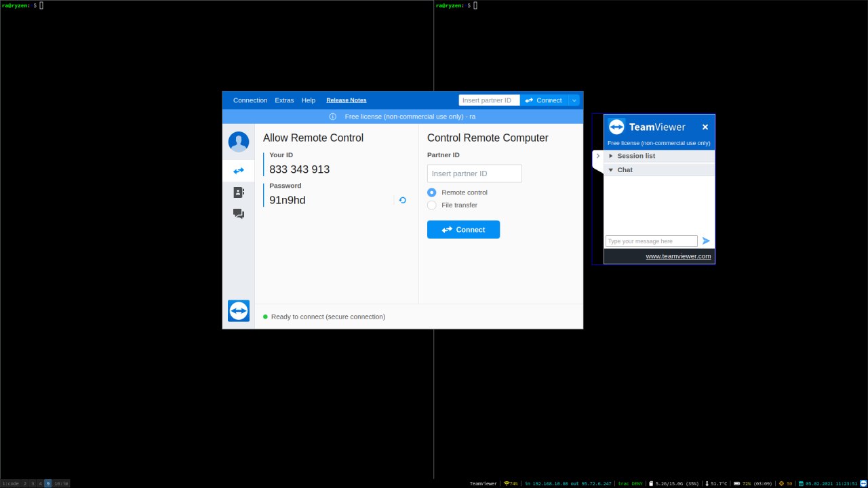
Task: Select the Remote Control arrows sidebar icon
Action: [x=239, y=171]
